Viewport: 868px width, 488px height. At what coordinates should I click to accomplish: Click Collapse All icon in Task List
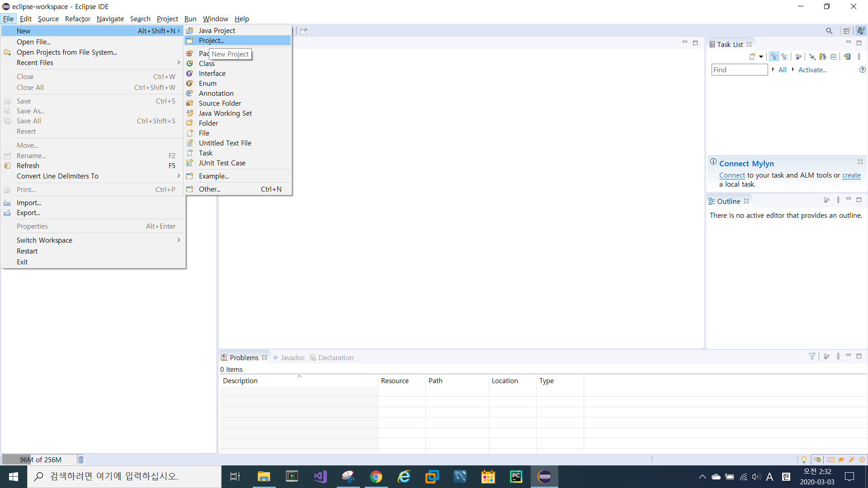pos(834,56)
